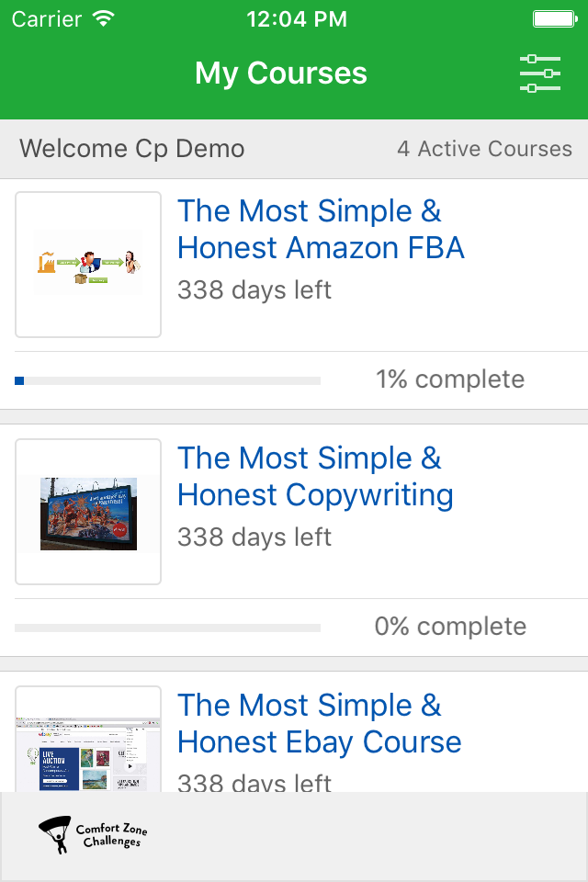Tap 338 days left under Amazon FBA
The height and width of the screenshot is (882, 588).
(254, 290)
